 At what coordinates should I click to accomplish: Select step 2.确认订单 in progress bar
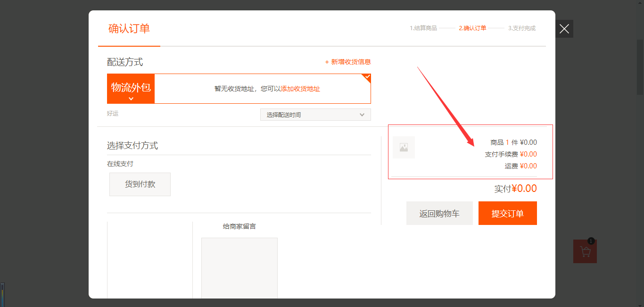[472, 28]
